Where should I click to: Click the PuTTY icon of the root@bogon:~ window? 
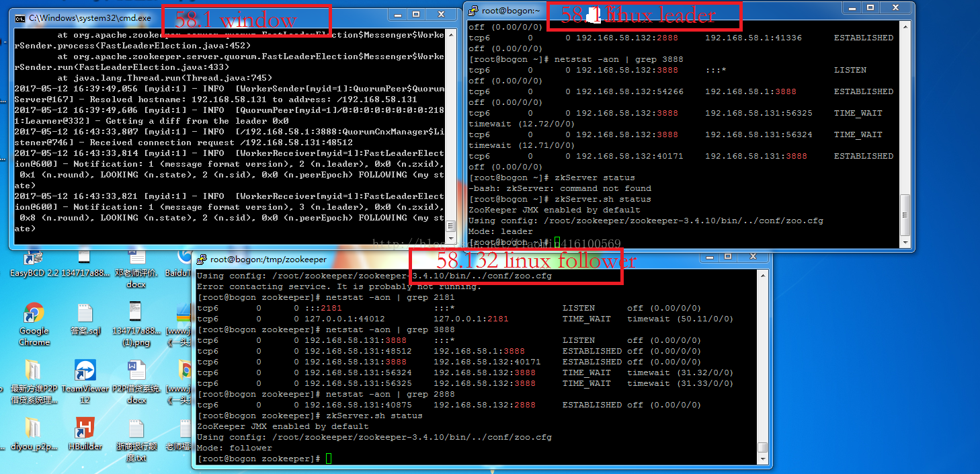point(474,10)
